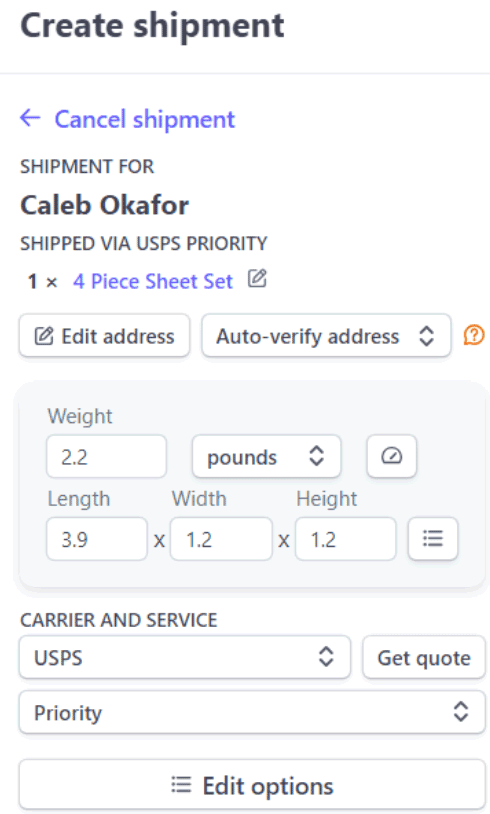The height and width of the screenshot is (814, 490).
Task: Select the Length field showing 3.9
Action: 97,539
